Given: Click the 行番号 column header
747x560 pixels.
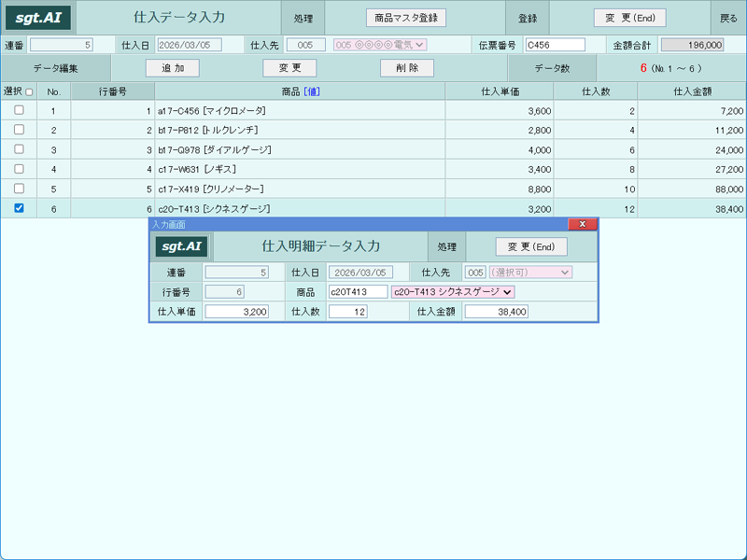Looking at the screenshot, I should click(x=112, y=91).
